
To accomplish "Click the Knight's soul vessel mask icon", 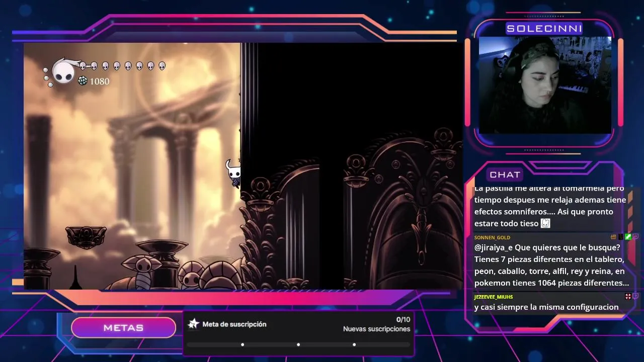I will [64, 71].
